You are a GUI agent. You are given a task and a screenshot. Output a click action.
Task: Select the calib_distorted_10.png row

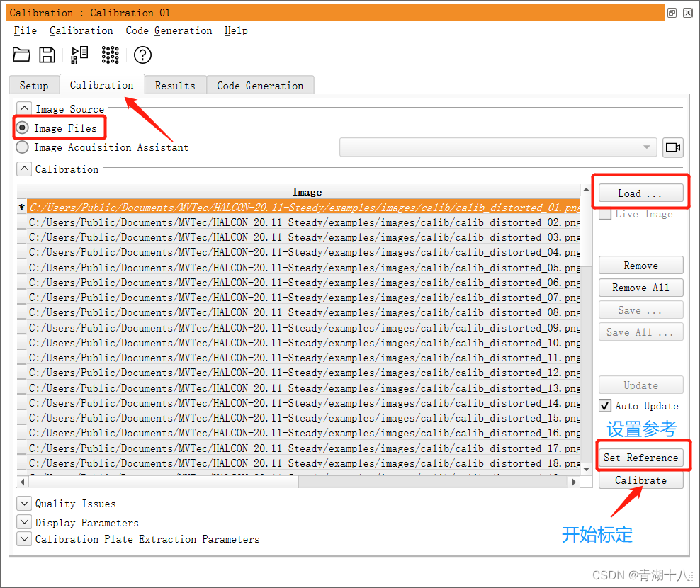(x=303, y=343)
